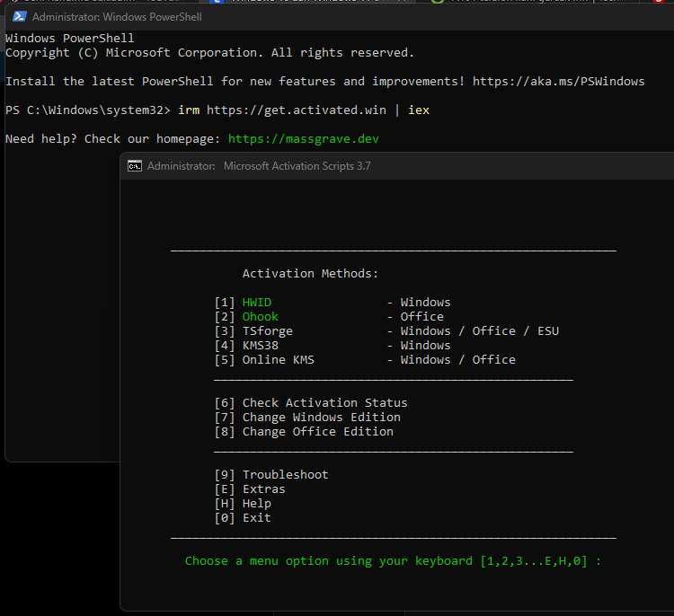Screen dimensions: 674x616
Task: Click the 'Choose a menu option' prompt line
Action: [x=393, y=561]
